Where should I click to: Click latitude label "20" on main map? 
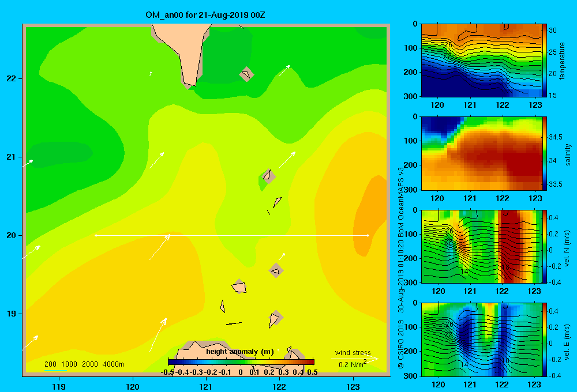pyautogui.click(x=11, y=235)
